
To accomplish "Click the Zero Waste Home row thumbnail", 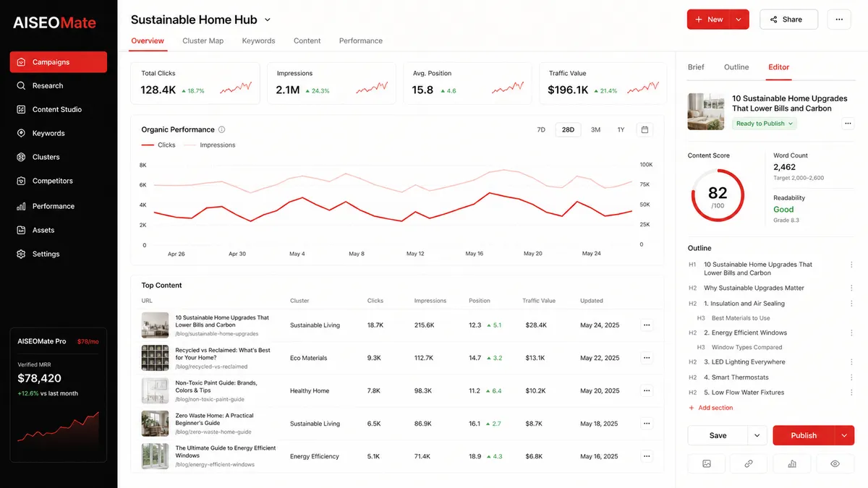I will pyautogui.click(x=155, y=424).
